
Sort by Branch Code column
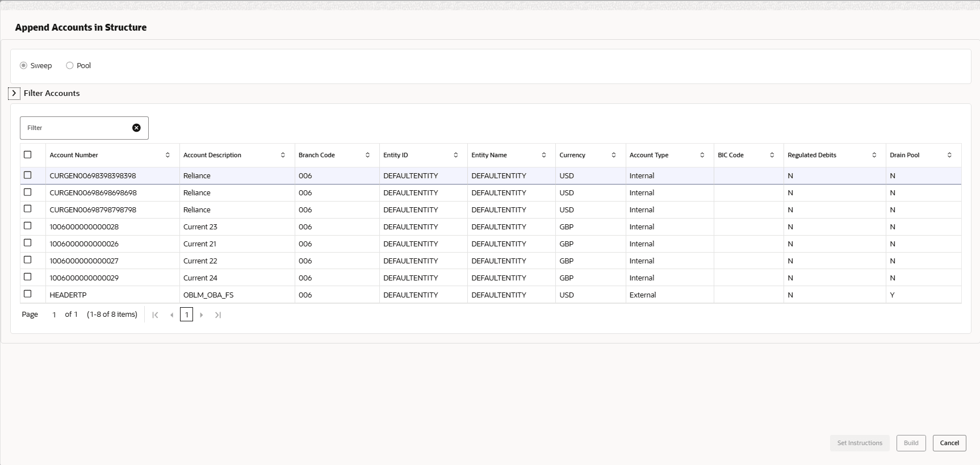[x=367, y=155]
